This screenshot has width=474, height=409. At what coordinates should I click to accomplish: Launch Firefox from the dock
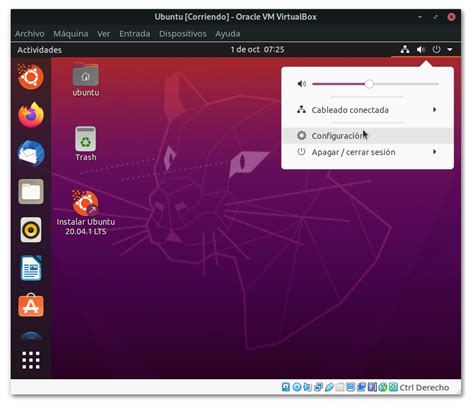[x=31, y=115]
